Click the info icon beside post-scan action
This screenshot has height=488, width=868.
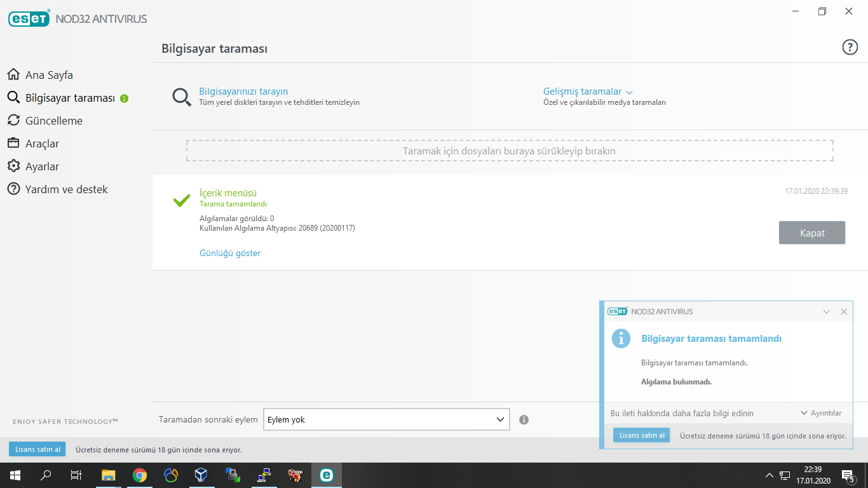tap(524, 419)
